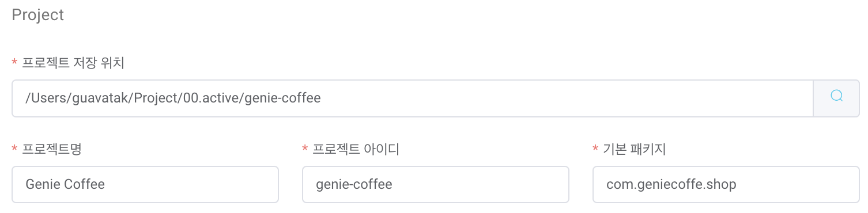Click the 프로젝트명 label
The height and width of the screenshot is (213, 868).
tap(52, 149)
